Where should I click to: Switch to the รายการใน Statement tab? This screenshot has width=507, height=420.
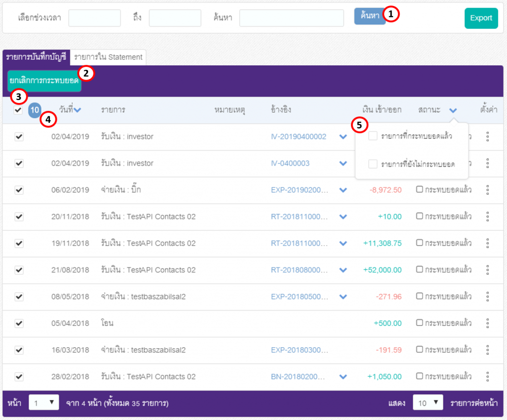click(x=108, y=57)
